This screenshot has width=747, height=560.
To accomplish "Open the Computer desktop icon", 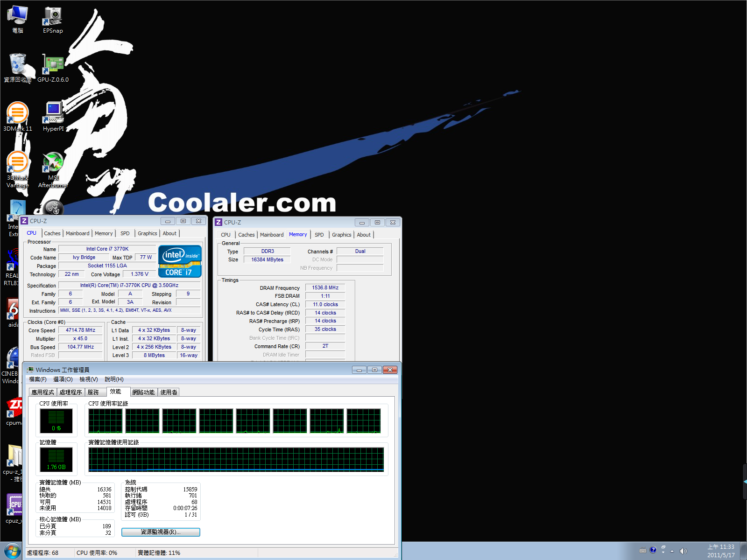I will pos(18,20).
